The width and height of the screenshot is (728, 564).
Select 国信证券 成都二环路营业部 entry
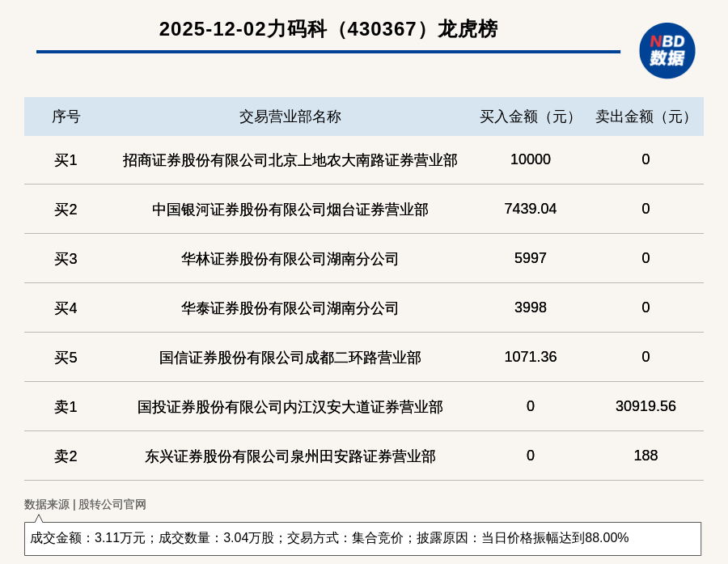(290, 358)
